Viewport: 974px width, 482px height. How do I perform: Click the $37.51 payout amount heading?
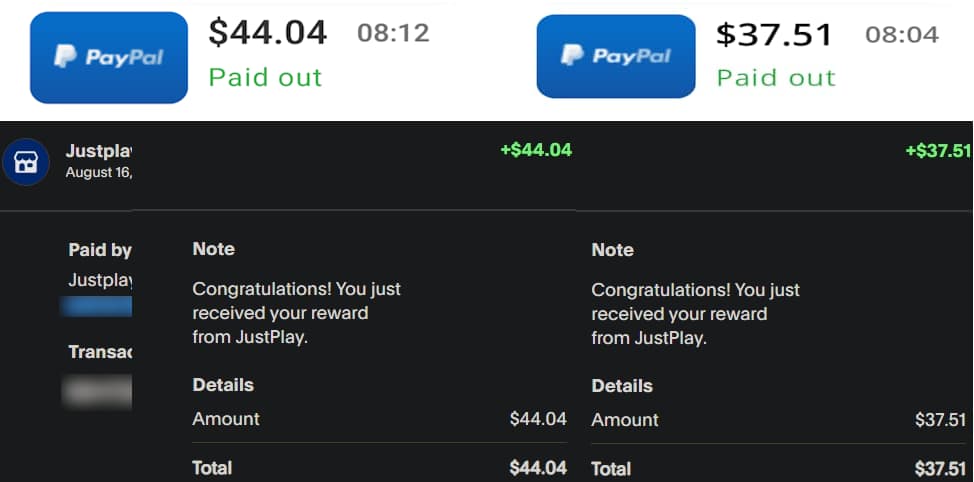774,35
